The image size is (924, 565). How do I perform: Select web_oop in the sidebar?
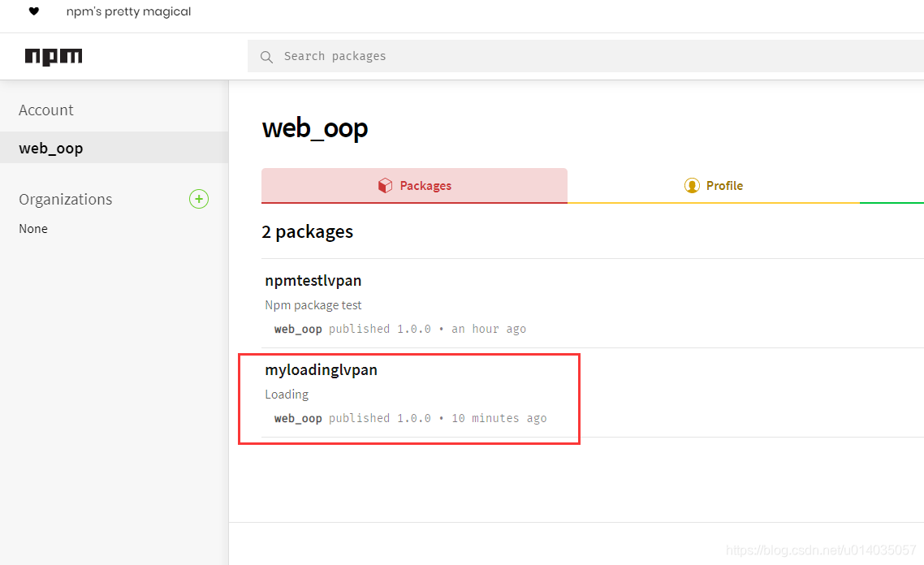click(x=114, y=147)
